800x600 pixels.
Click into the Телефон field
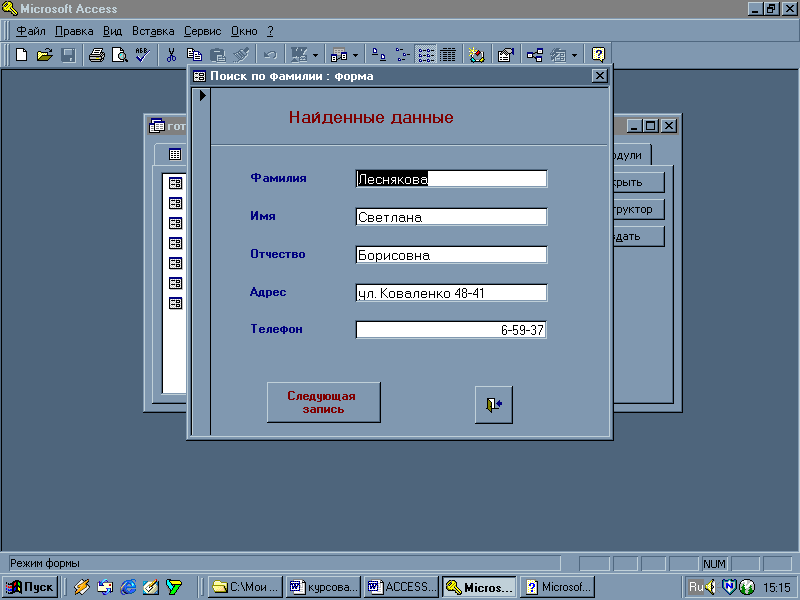coord(451,330)
